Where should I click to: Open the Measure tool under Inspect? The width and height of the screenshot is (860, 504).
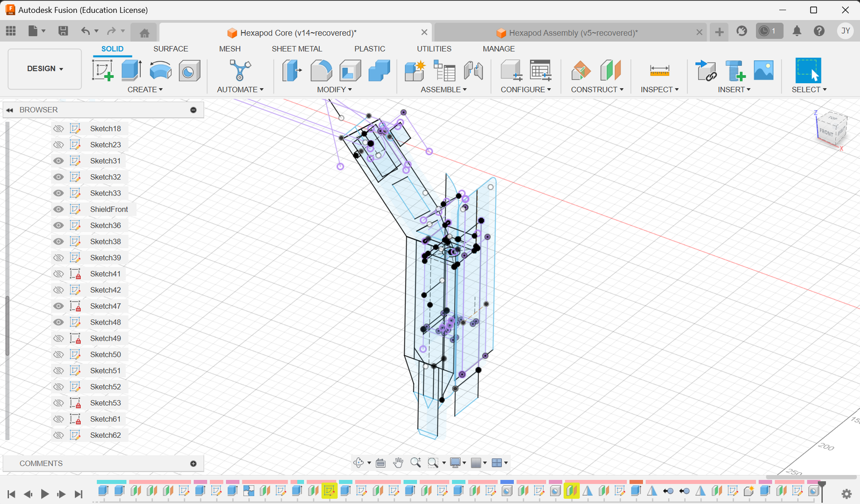(659, 70)
